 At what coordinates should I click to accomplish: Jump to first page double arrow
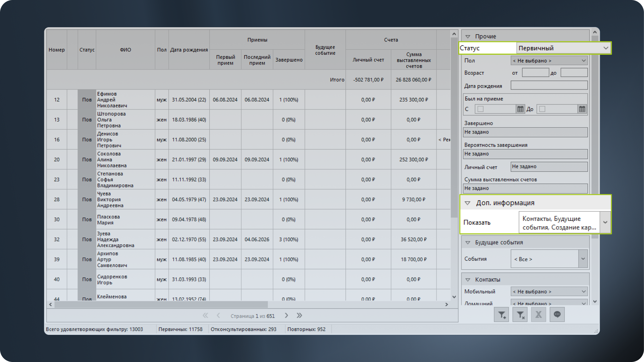[x=205, y=315]
